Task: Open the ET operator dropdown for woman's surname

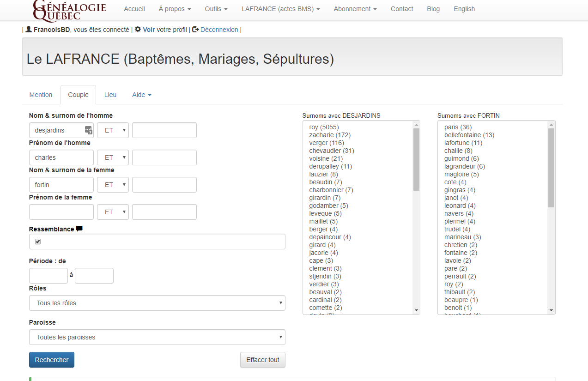Action: 113,185
